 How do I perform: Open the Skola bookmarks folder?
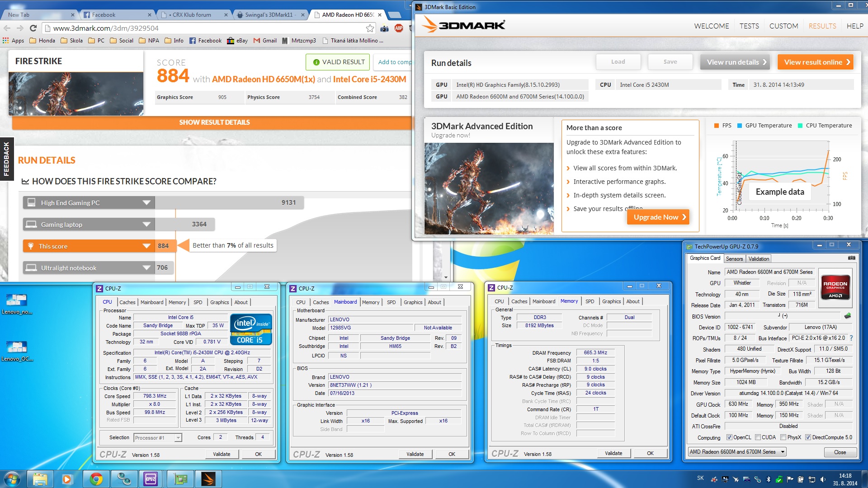(71, 40)
